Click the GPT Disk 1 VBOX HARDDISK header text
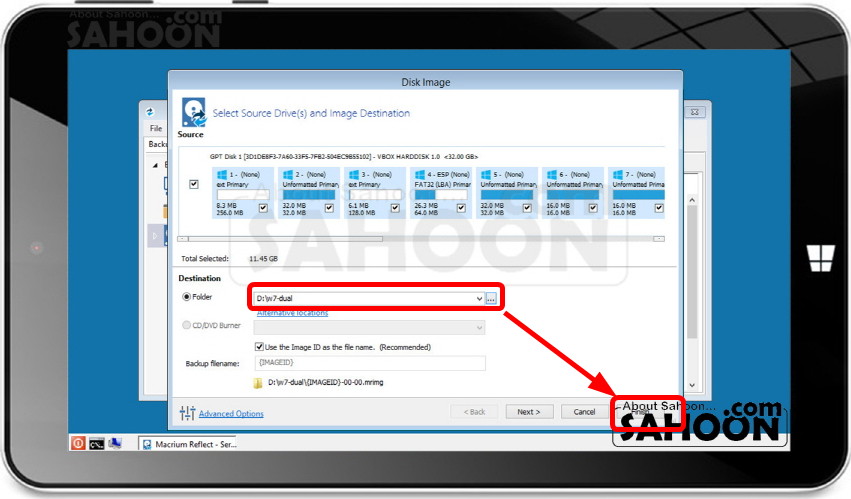Screen dimensions: 851x499 pos(344,156)
